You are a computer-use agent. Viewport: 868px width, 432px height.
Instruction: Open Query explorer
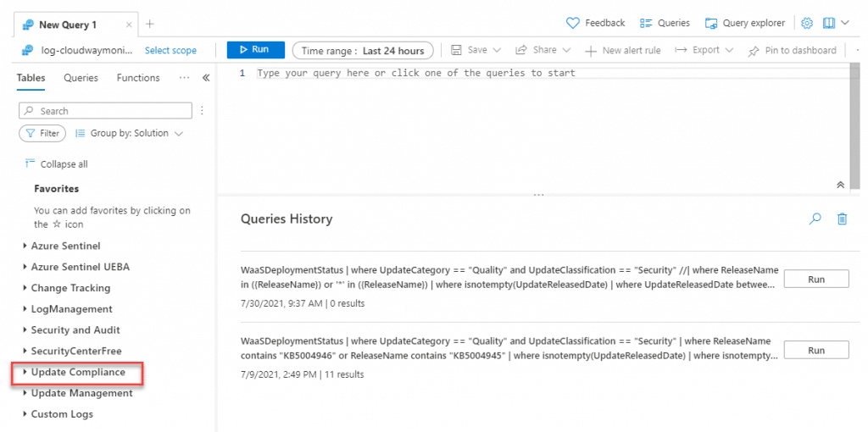[x=745, y=23]
